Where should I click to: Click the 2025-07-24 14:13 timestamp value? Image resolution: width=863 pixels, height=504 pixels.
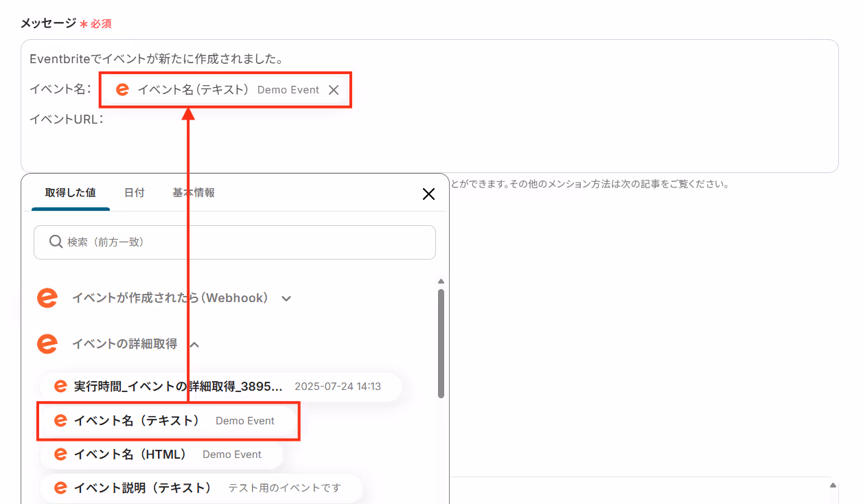coord(338,387)
